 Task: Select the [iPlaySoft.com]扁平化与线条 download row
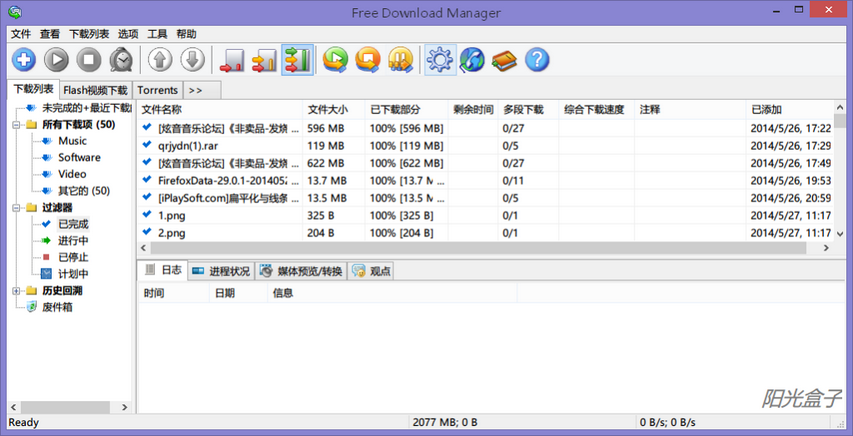[x=485, y=198]
